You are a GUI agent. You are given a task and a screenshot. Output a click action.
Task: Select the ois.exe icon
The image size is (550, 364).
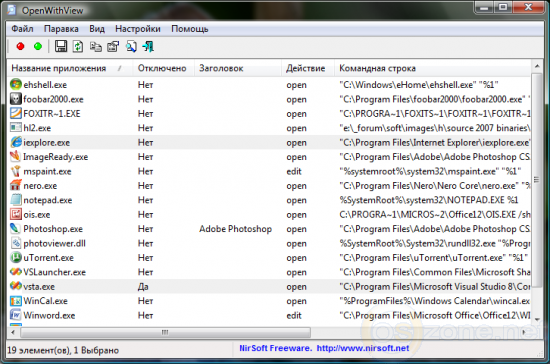pos(15,214)
